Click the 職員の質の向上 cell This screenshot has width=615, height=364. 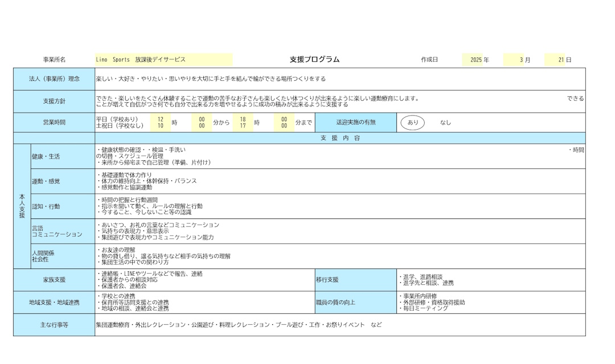[356, 303]
